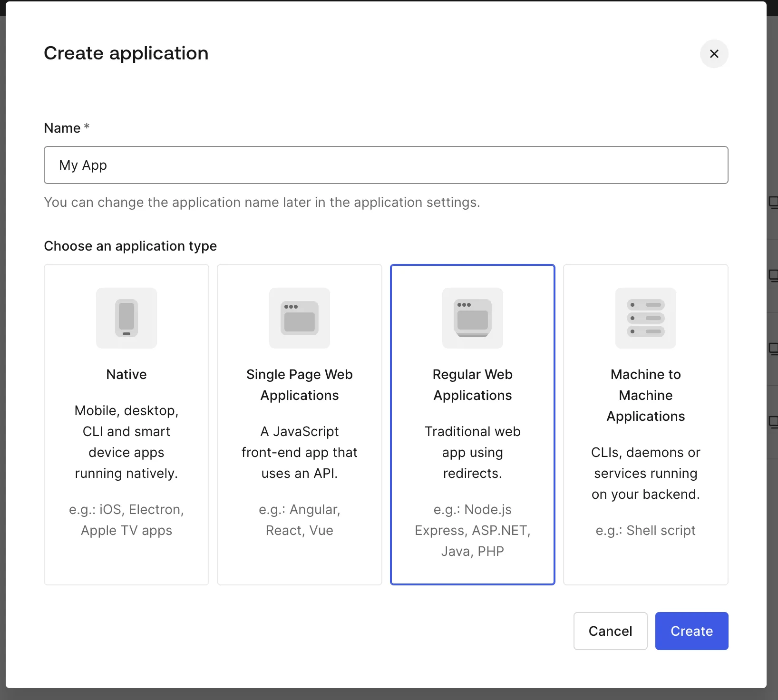Click the 'Traditional web app using redirects' description

(x=472, y=452)
